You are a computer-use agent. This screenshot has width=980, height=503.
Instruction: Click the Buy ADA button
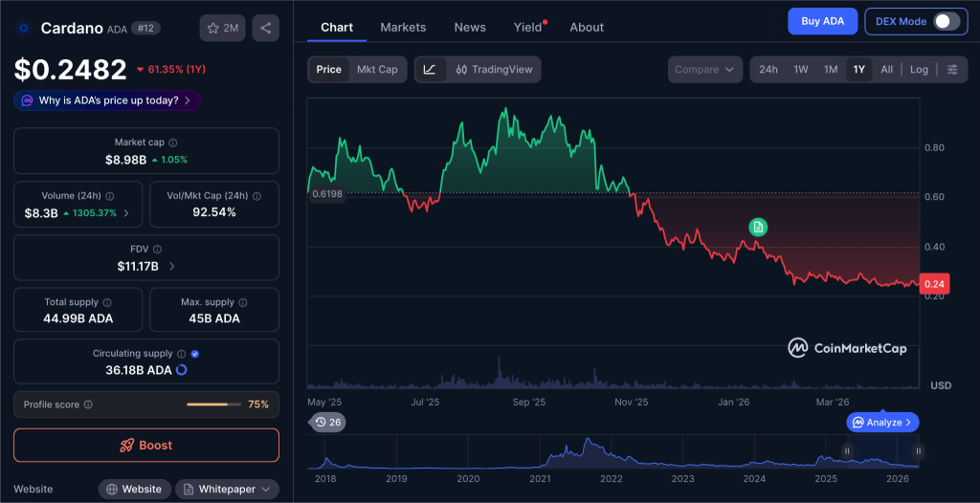[x=821, y=21]
